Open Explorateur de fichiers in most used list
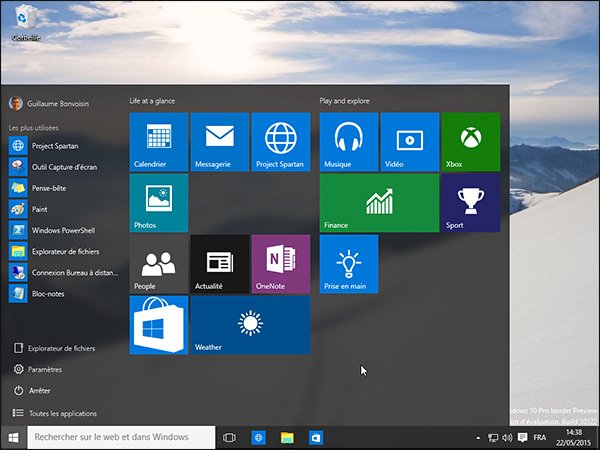The width and height of the screenshot is (600, 450). 63,251
